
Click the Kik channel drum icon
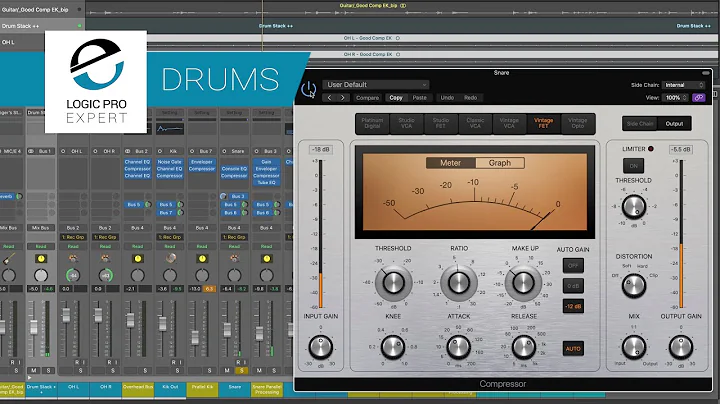pyautogui.click(x=170, y=258)
